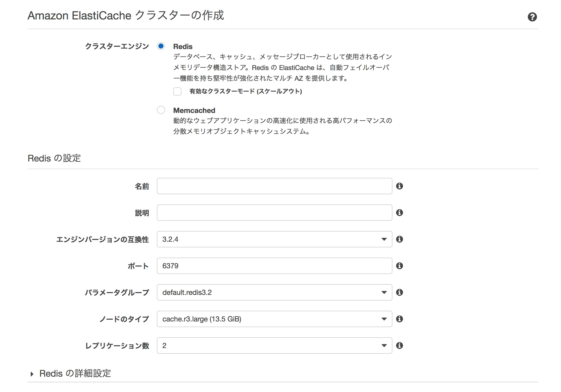Viewport: 561px width, 392px height.
Task: Click the ノードのタイプ label
Action: coord(124,319)
